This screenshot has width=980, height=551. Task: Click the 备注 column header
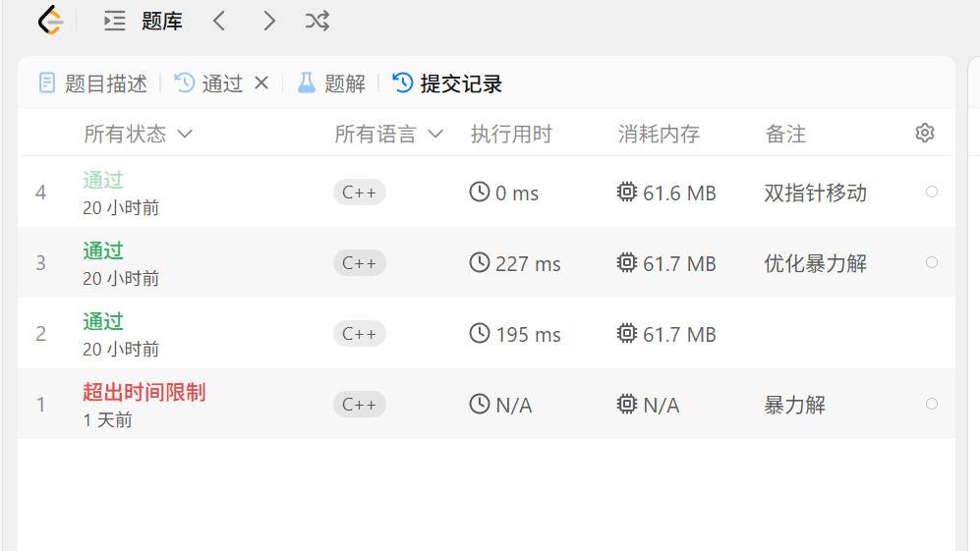coord(785,134)
